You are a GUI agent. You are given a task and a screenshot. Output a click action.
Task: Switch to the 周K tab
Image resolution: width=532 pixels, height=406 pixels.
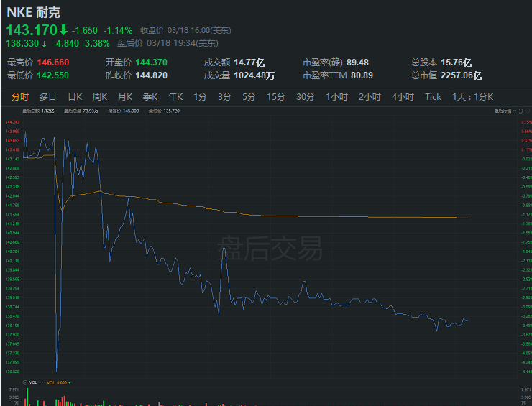[x=100, y=97]
